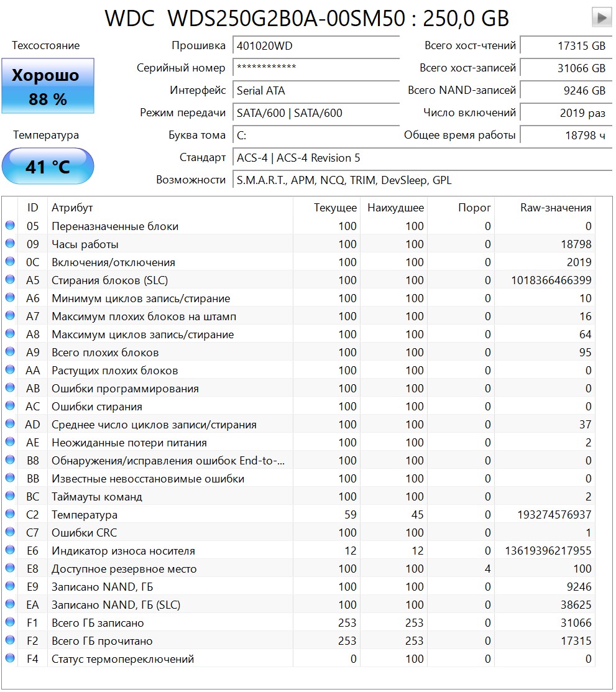Click status icon of row 0C Включения/отключения
Screen dimensions: 616x692
point(10,262)
